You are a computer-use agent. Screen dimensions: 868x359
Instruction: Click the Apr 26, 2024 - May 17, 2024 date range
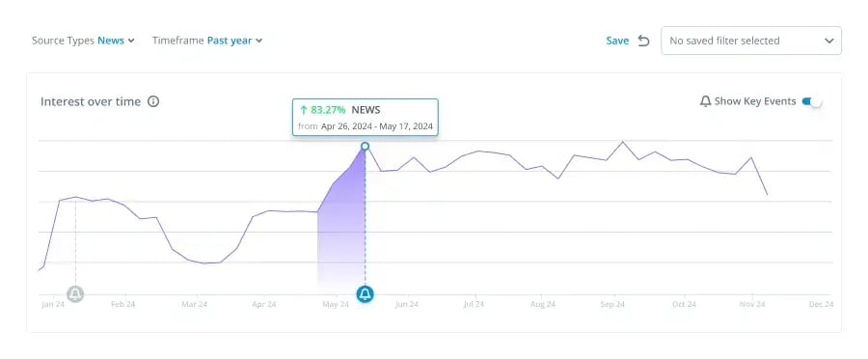click(376, 126)
